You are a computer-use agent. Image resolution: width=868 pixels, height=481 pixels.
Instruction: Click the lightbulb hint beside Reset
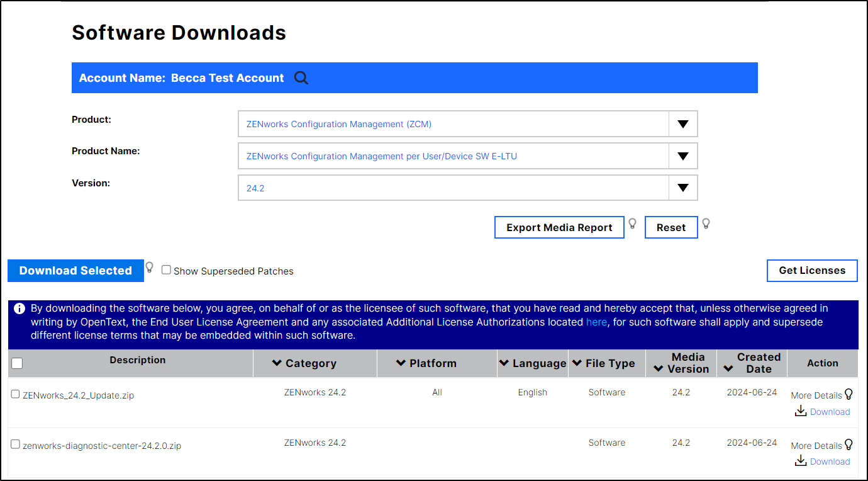[x=706, y=224]
